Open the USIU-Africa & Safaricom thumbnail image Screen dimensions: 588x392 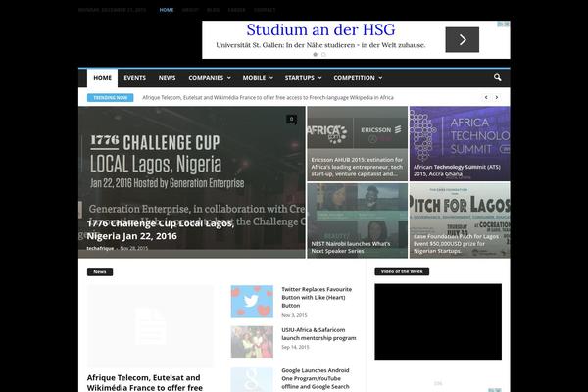252,342
